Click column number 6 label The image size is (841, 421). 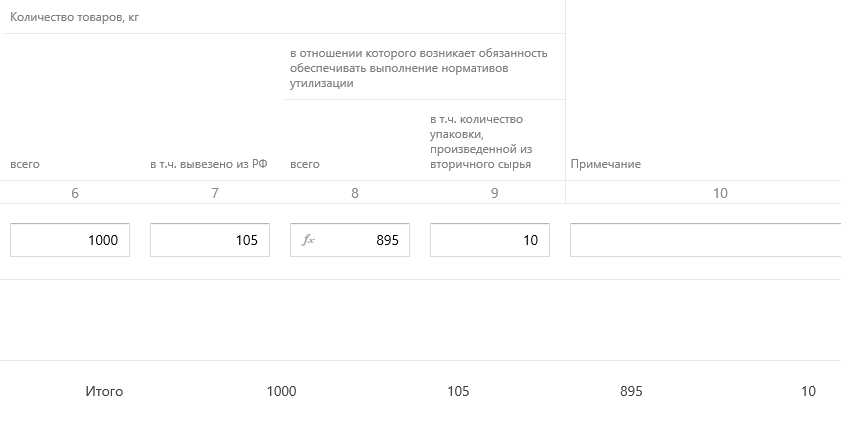coord(75,193)
